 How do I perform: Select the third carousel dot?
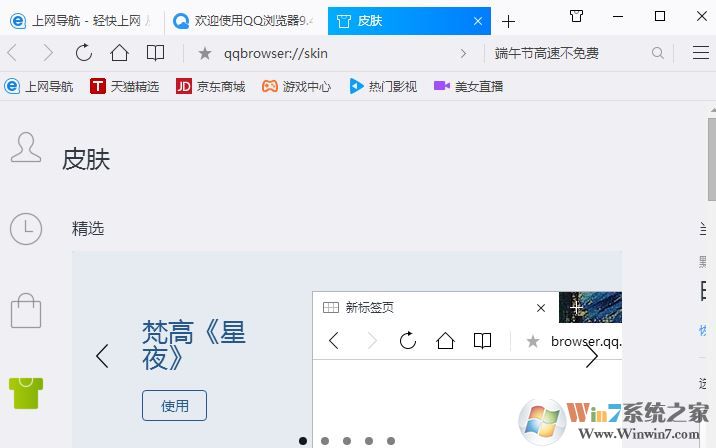click(x=347, y=441)
